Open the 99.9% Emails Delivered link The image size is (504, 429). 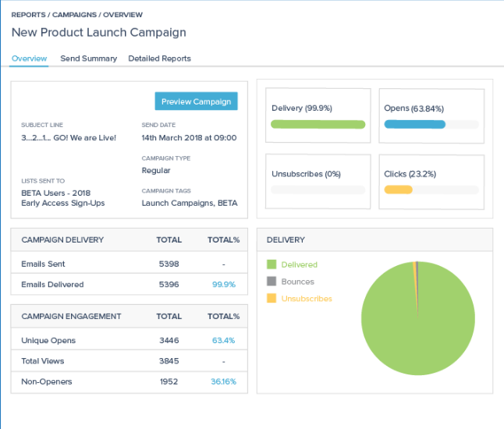coord(223,285)
